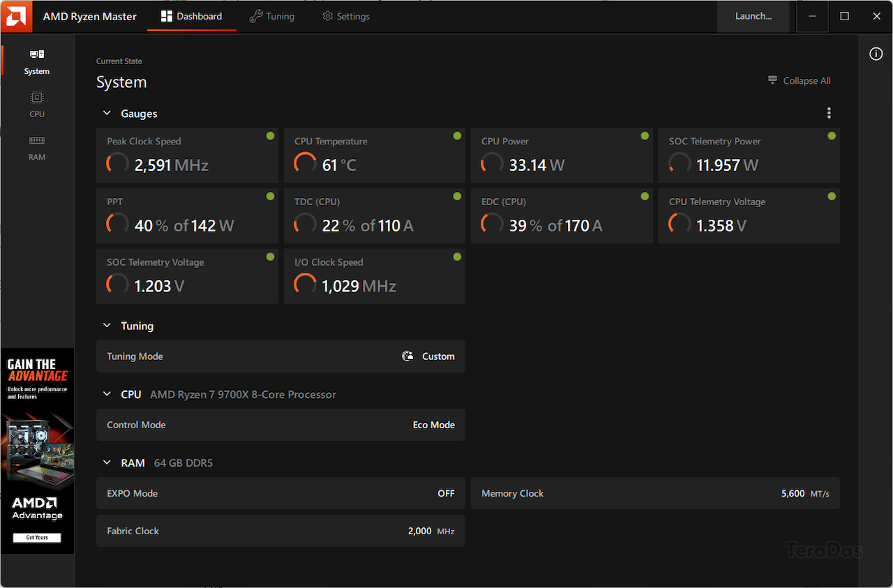Collapse the Gauges section
The width and height of the screenshot is (893, 588).
click(x=107, y=113)
